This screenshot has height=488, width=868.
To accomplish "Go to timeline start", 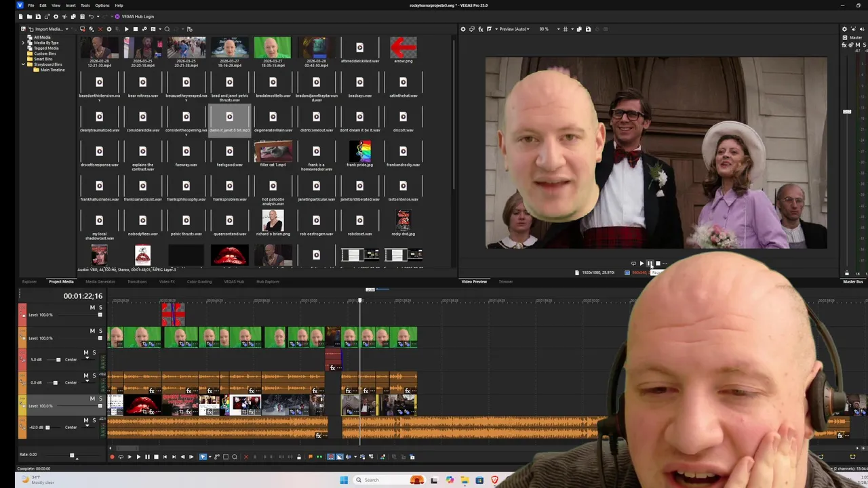I will point(165,457).
